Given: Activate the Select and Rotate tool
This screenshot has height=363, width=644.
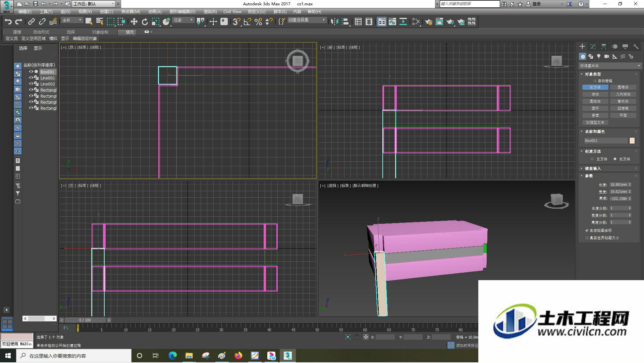Looking at the screenshot, I should click(145, 22).
